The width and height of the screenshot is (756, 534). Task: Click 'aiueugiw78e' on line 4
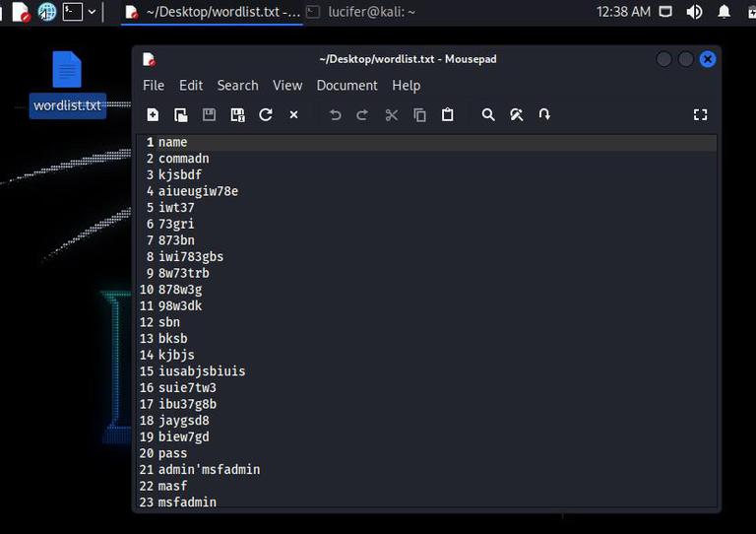point(198,191)
